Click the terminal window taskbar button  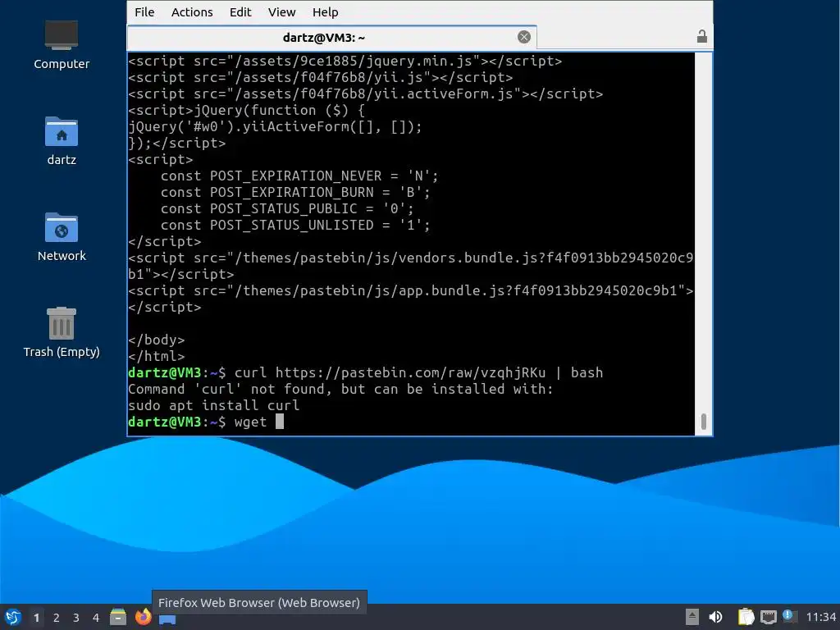[x=167, y=619]
